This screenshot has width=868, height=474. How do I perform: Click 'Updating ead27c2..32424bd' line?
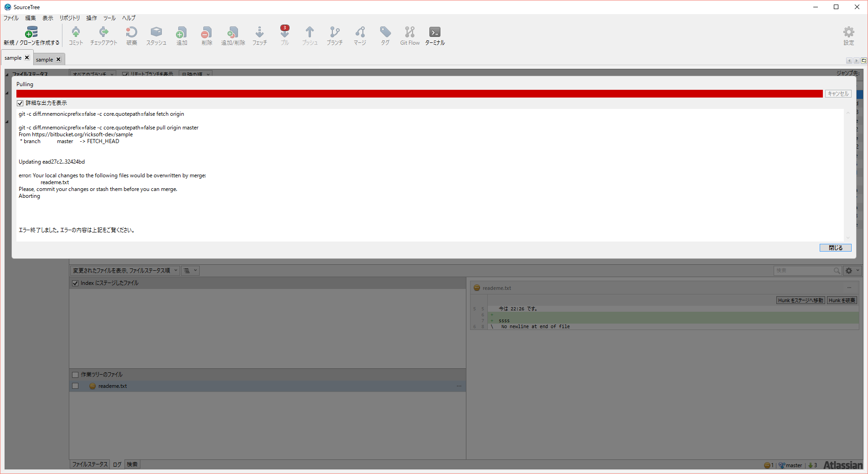52,162
